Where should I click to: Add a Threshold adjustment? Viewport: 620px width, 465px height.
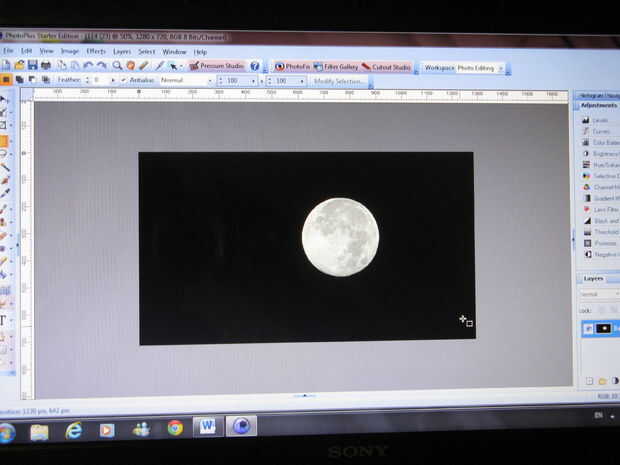[601, 232]
